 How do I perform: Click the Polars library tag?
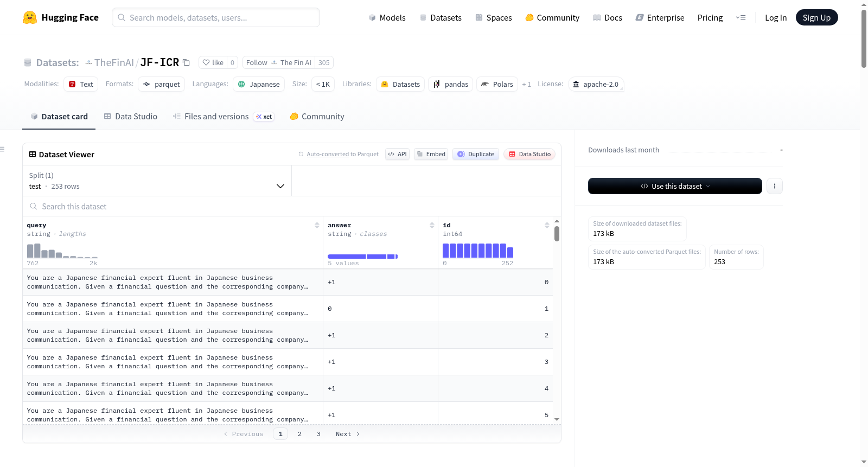pos(497,84)
